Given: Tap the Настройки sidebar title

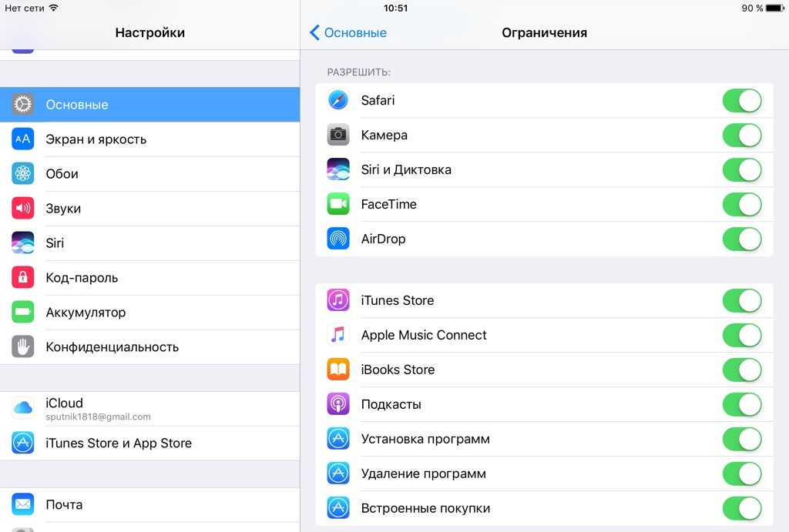Looking at the screenshot, I should (x=150, y=32).
